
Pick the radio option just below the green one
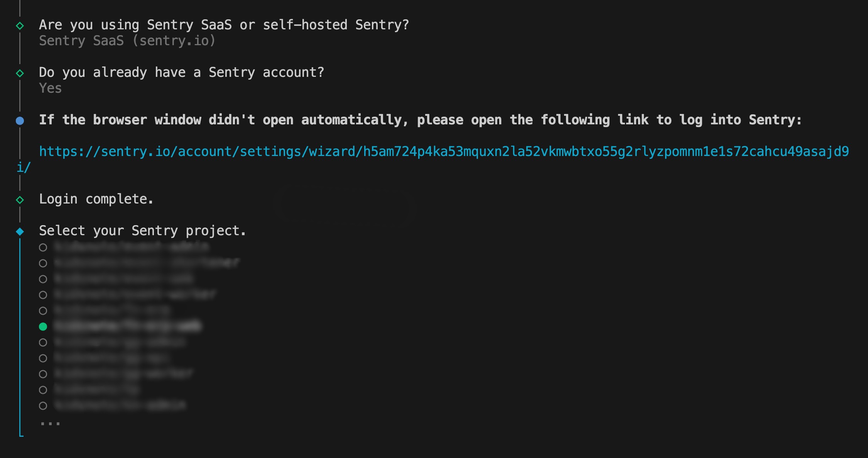point(43,343)
